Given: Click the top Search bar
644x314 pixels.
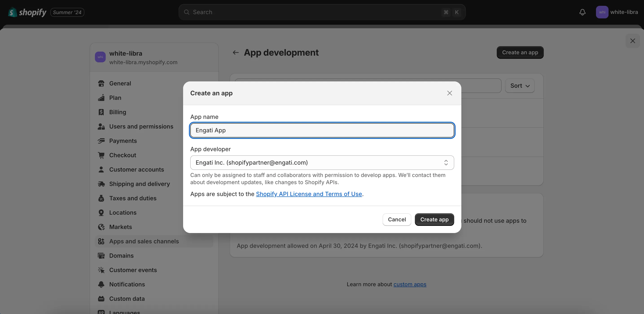Looking at the screenshot, I should click(322, 12).
